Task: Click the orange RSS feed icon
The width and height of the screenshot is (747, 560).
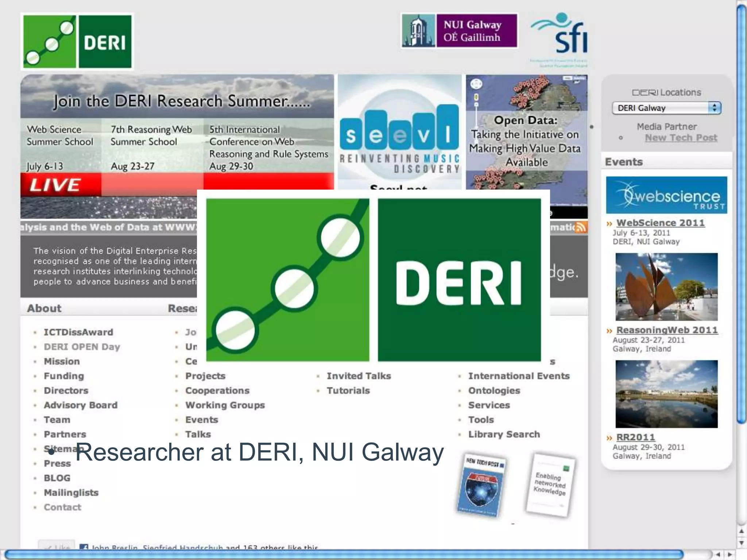Action: click(581, 227)
